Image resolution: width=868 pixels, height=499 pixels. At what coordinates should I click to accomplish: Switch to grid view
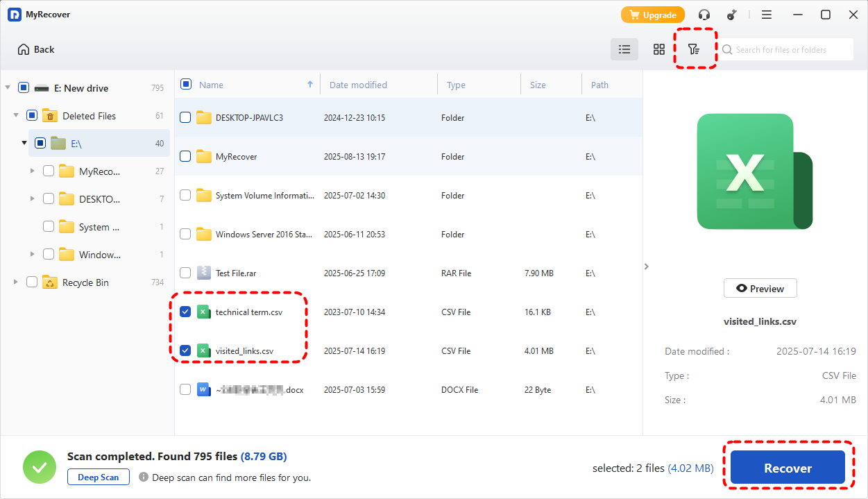659,49
